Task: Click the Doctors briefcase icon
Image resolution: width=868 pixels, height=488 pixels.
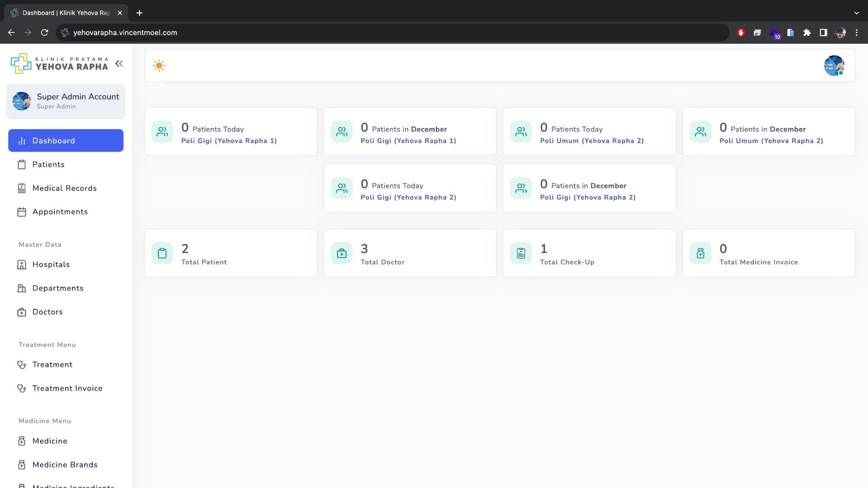Action: pyautogui.click(x=22, y=312)
